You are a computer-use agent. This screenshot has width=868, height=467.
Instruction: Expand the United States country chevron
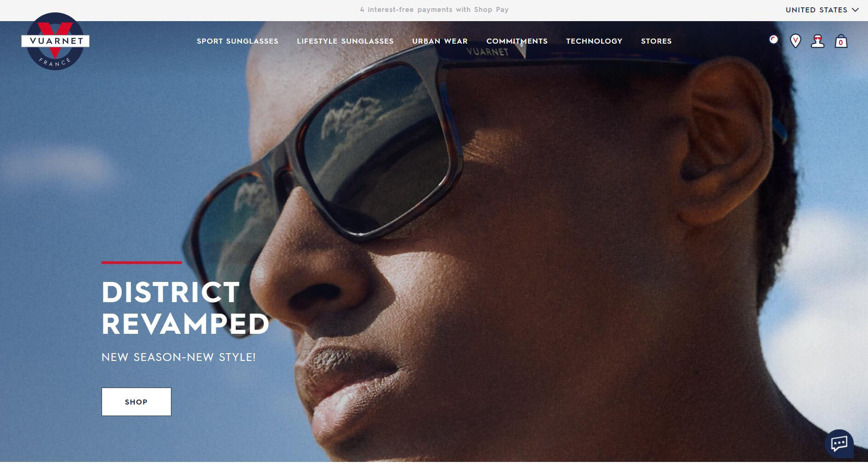click(855, 10)
